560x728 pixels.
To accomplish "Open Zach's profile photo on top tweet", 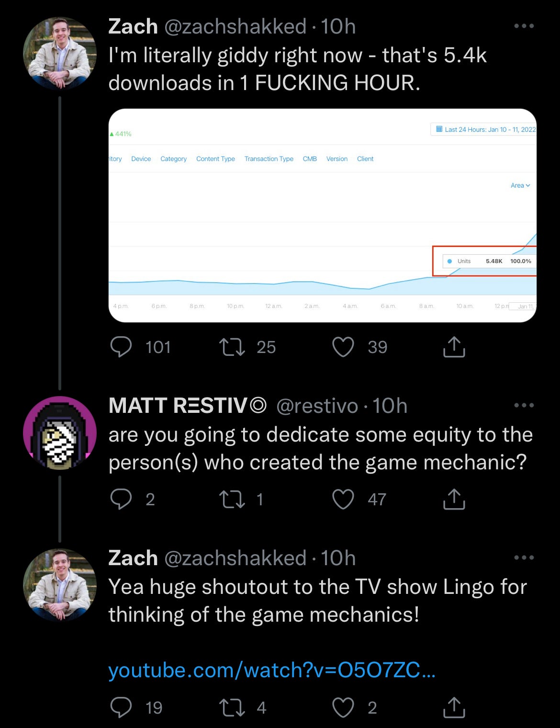I will click(60, 54).
